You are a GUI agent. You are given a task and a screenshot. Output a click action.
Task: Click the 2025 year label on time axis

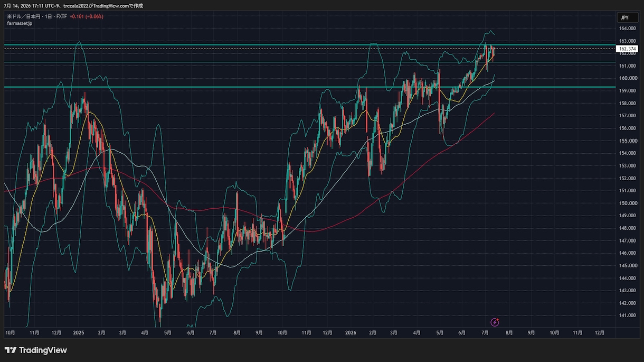point(79,333)
